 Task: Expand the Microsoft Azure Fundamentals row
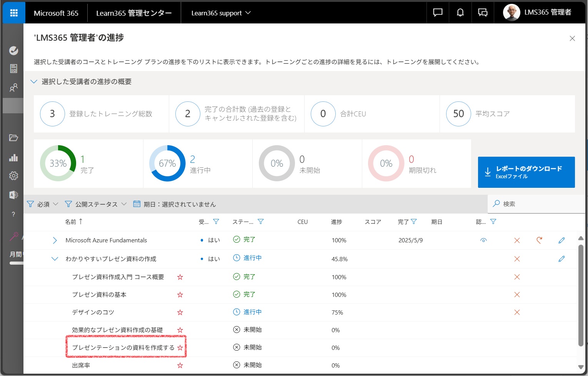click(55, 240)
